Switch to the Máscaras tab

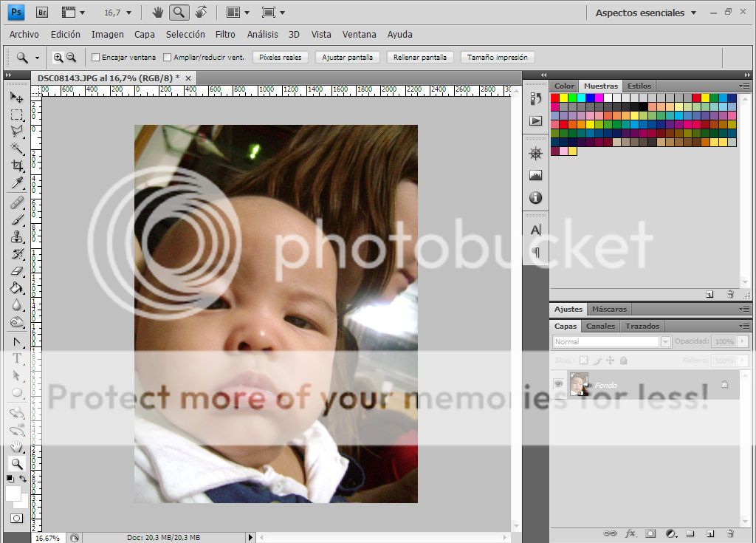(609, 310)
